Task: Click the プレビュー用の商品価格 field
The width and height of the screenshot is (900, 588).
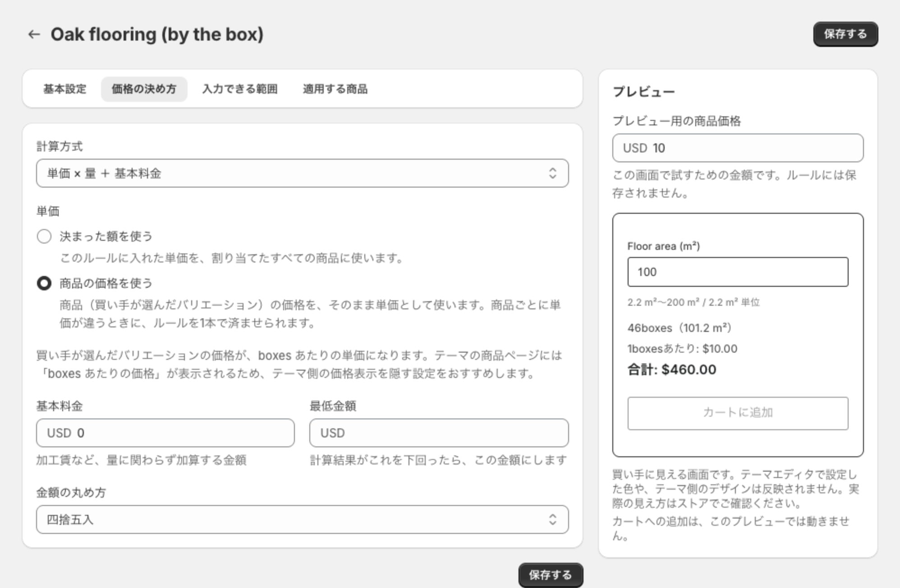Action: pyautogui.click(x=738, y=148)
